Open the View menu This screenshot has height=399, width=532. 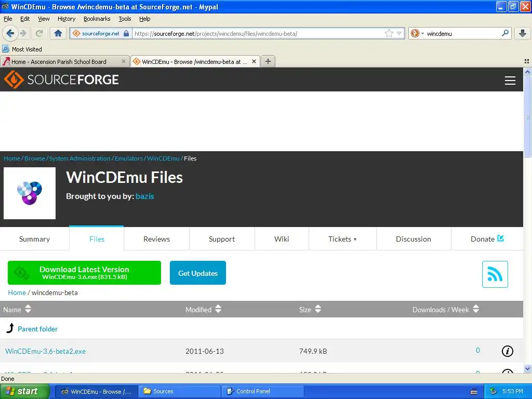(x=44, y=19)
